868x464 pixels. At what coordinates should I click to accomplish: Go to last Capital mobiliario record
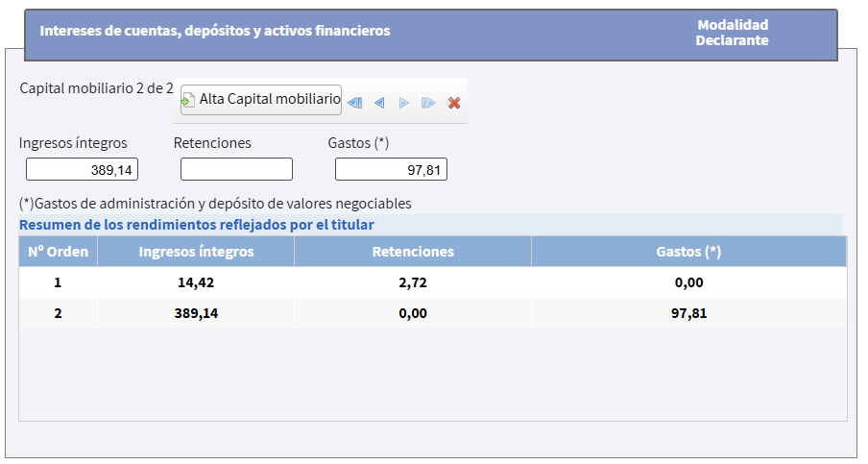[x=428, y=103]
